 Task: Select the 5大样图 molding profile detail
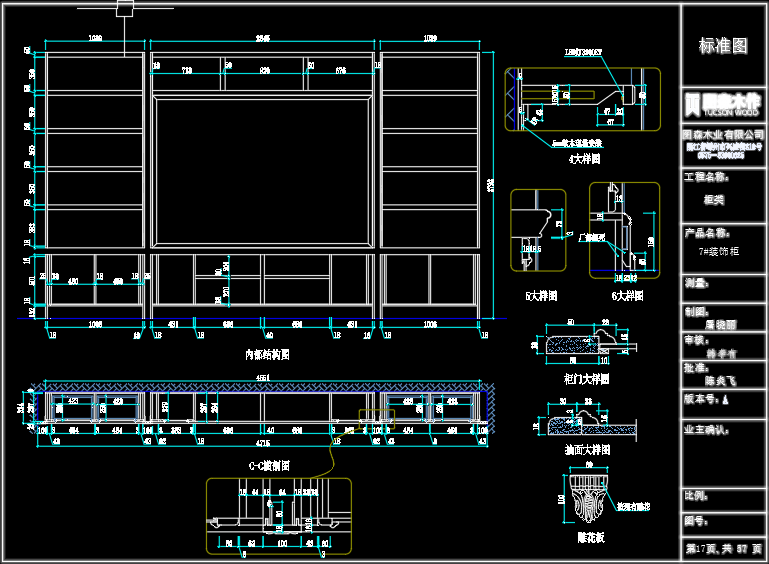(538, 230)
